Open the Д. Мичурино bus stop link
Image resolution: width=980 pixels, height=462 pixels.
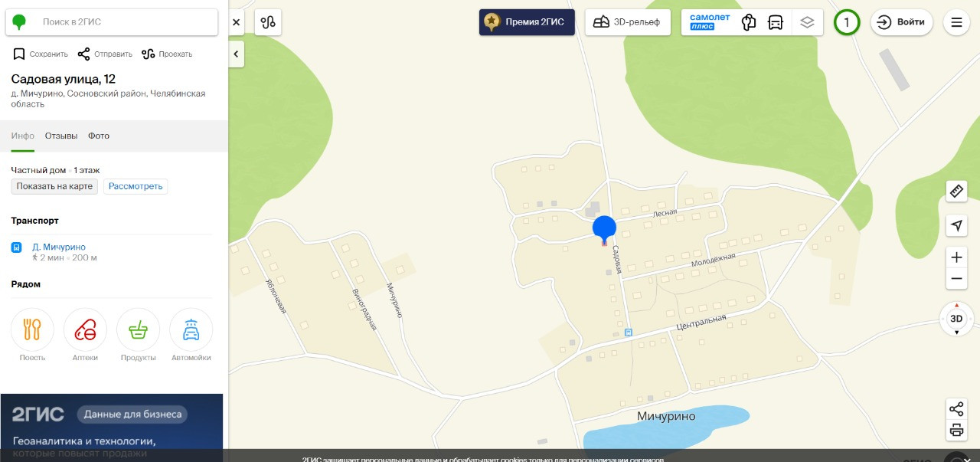[x=59, y=247]
